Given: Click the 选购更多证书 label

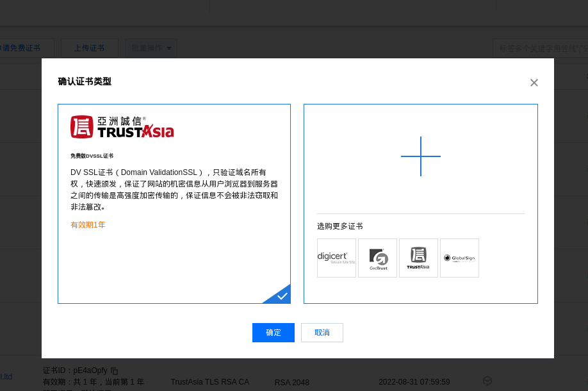Looking at the screenshot, I should coord(339,226).
